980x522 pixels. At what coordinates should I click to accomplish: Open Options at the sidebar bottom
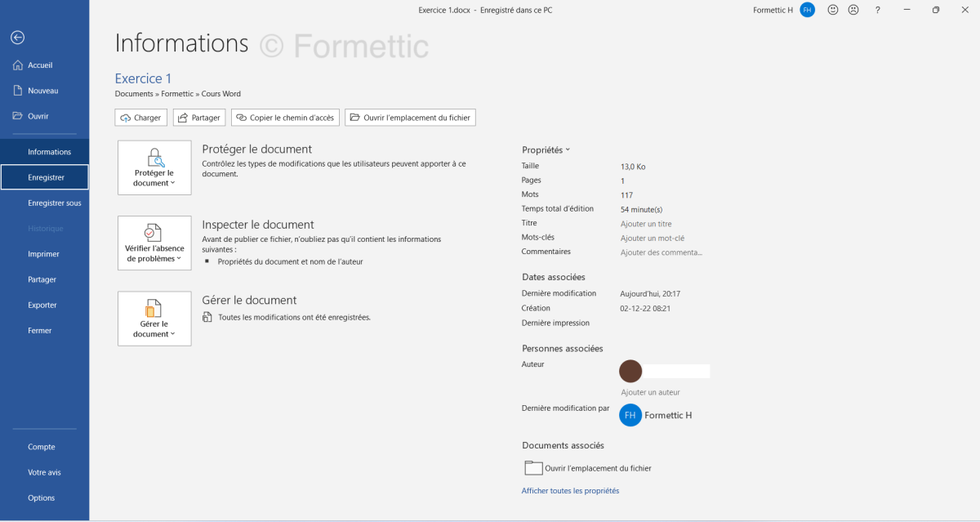[x=41, y=497]
